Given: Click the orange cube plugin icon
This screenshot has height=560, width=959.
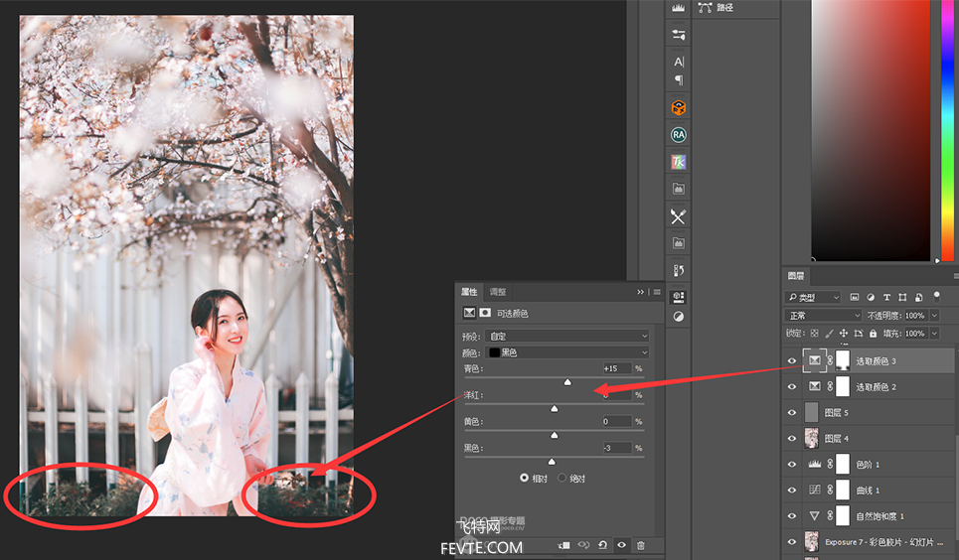Looking at the screenshot, I should coord(679,107).
